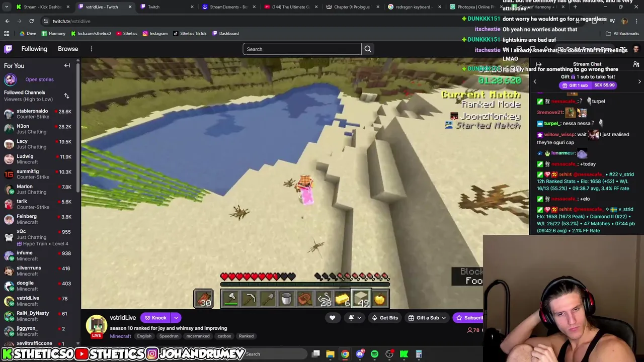
Task: Open the Browse tab
Action: pos(68,49)
